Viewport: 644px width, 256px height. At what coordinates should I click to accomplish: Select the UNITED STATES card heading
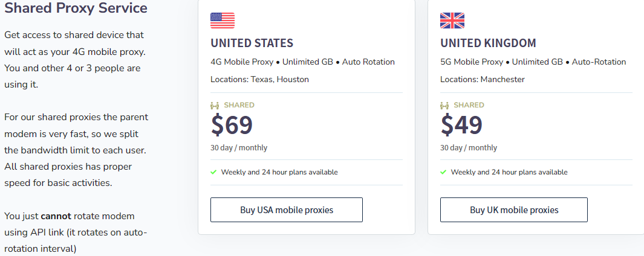(x=252, y=43)
